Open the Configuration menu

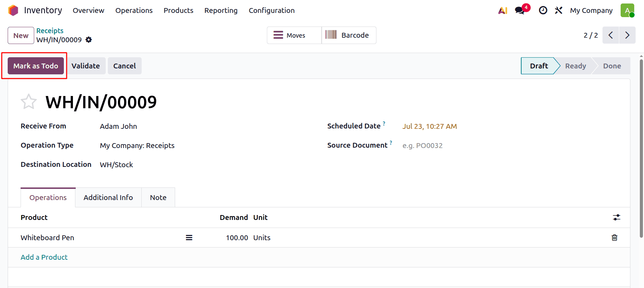272,10
